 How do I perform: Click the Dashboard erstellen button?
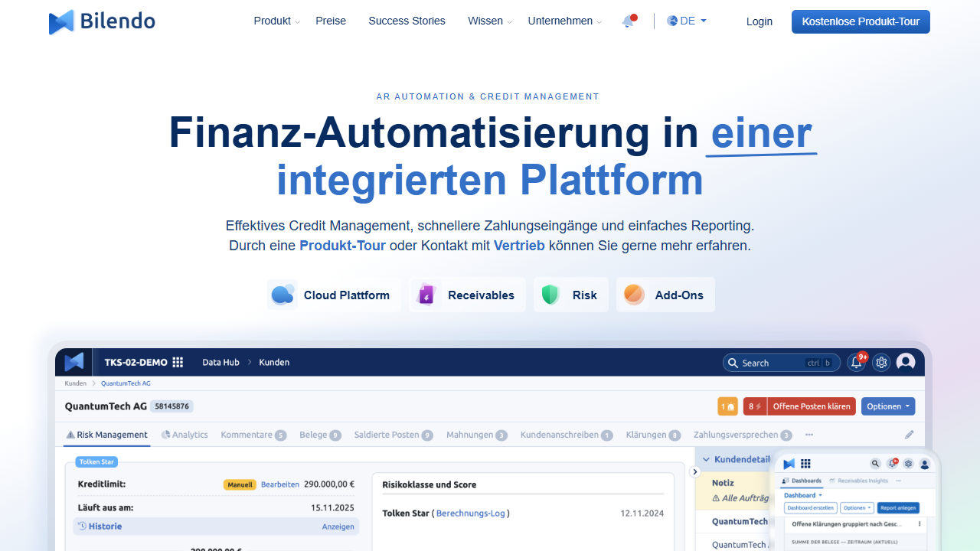coord(810,508)
